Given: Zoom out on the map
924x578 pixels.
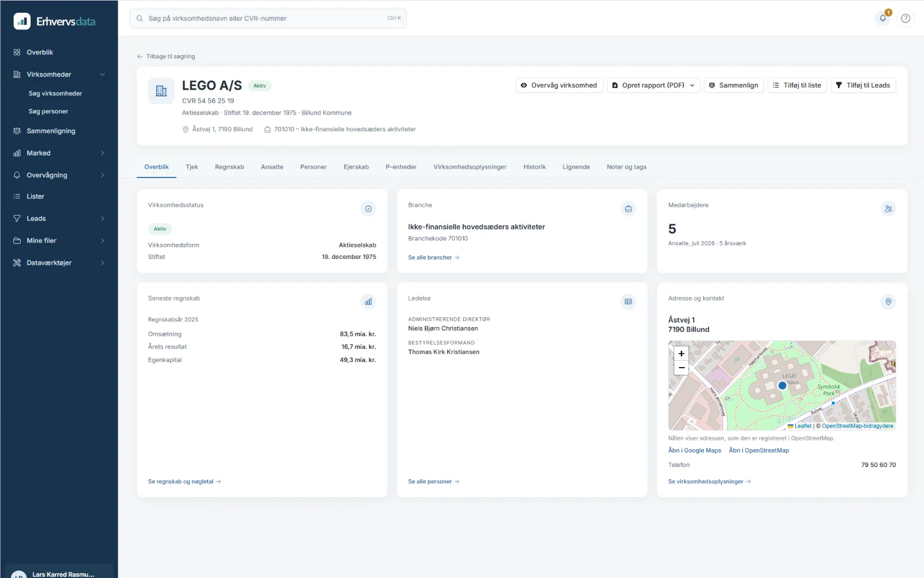Looking at the screenshot, I should pos(681,368).
